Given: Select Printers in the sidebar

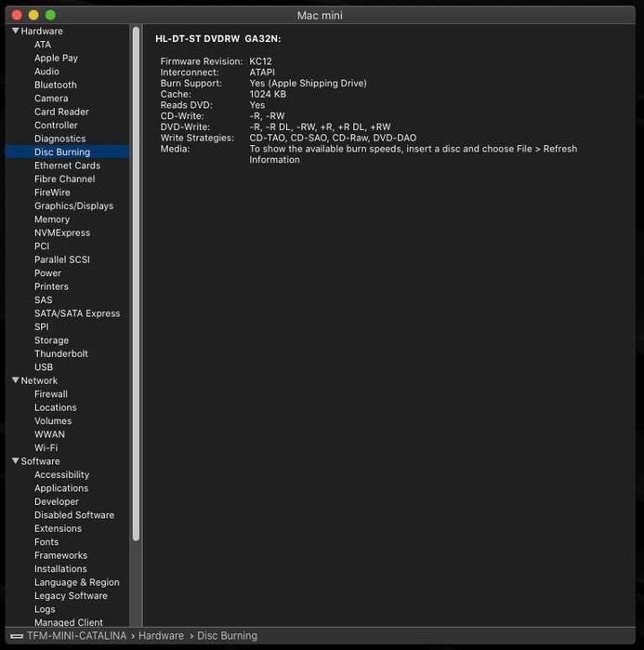Looking at the screenshot, I should pos(51,286).
